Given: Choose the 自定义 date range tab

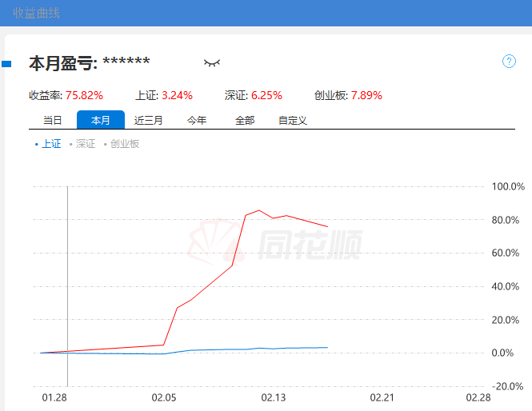Looking at the screenshot, I should 293,121.
